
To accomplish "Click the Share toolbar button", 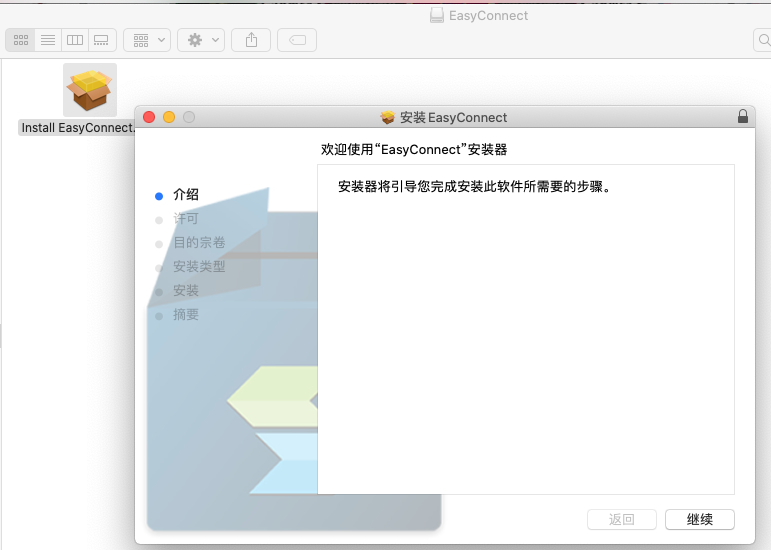I will 251,40.
